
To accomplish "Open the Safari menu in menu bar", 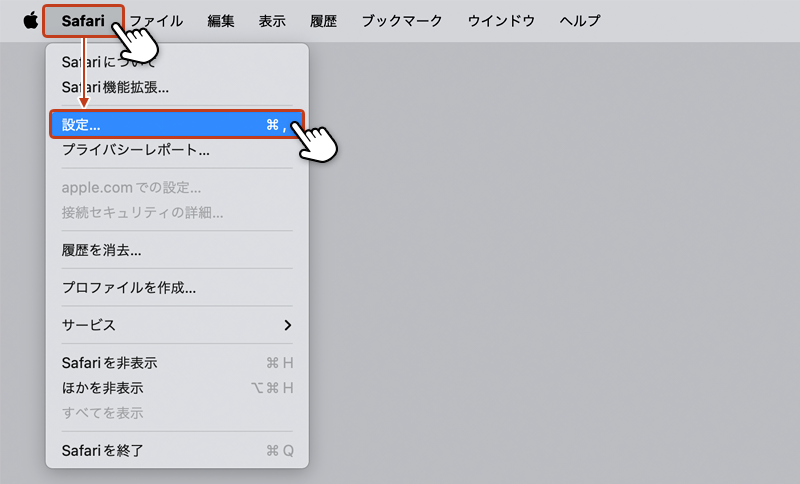I will (83, 21).
